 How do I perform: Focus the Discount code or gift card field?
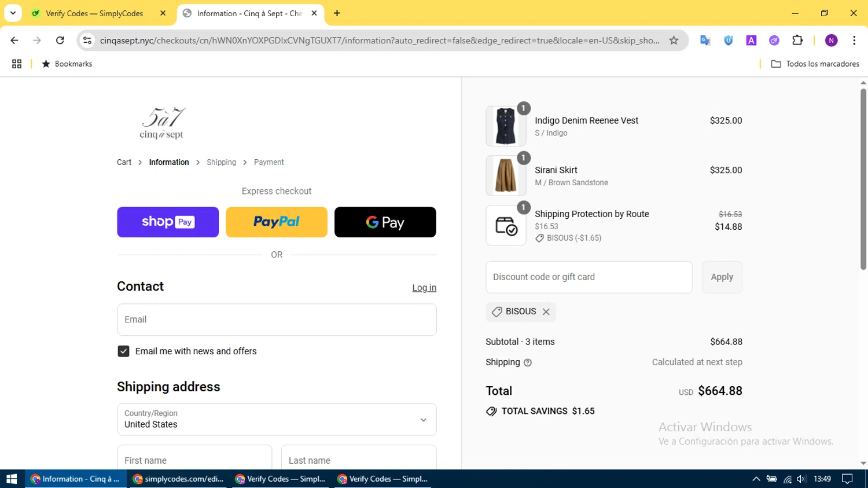pos(589,277)
